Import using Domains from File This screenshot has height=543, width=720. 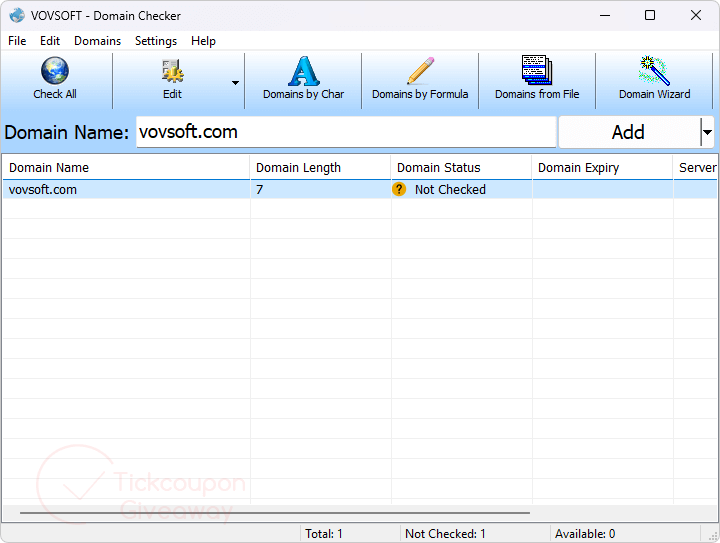537,80
